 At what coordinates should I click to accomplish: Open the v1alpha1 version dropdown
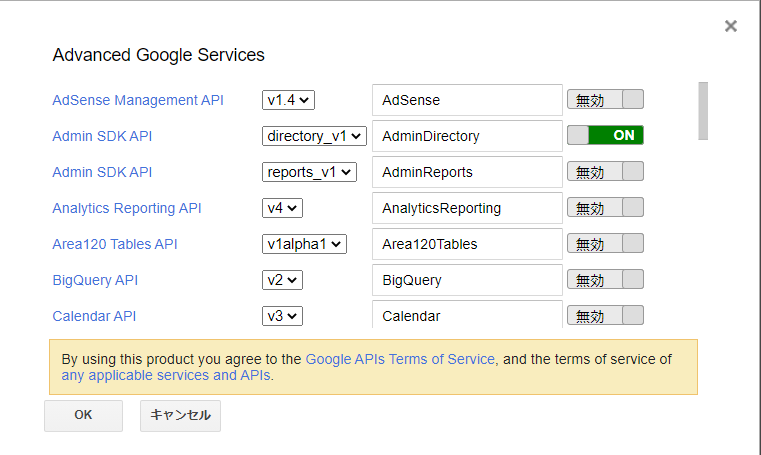[x=304, y=244]
